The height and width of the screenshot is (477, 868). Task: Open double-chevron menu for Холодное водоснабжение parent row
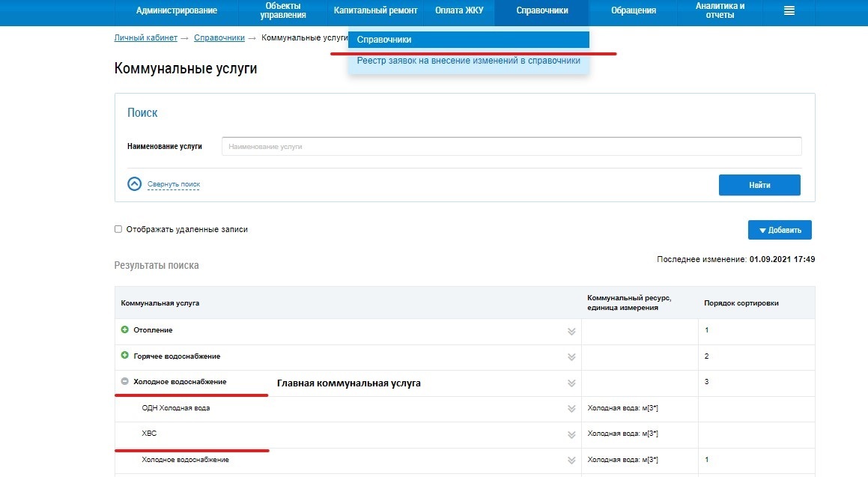(571, 383)
